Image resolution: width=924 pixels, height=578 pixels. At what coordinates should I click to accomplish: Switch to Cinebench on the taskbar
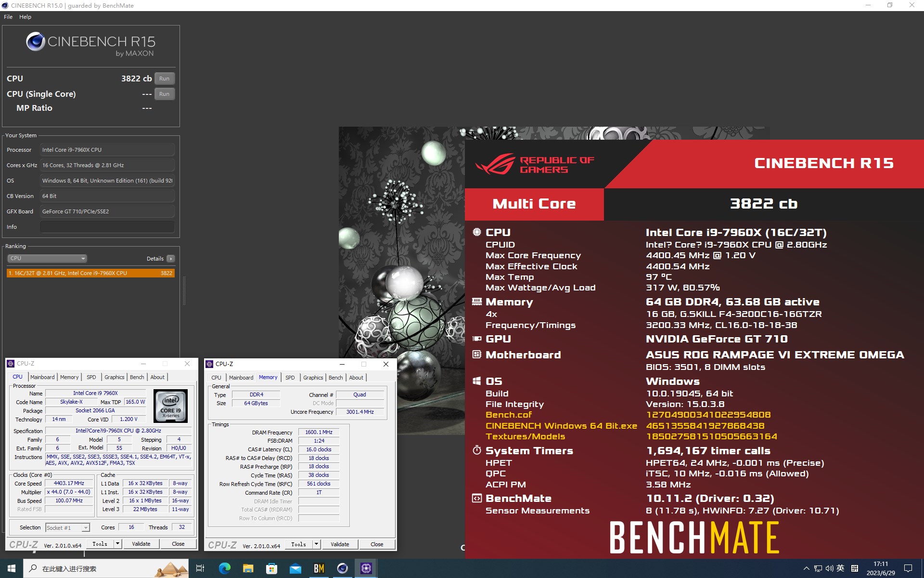pyautogui.click(x=342, y=568)
